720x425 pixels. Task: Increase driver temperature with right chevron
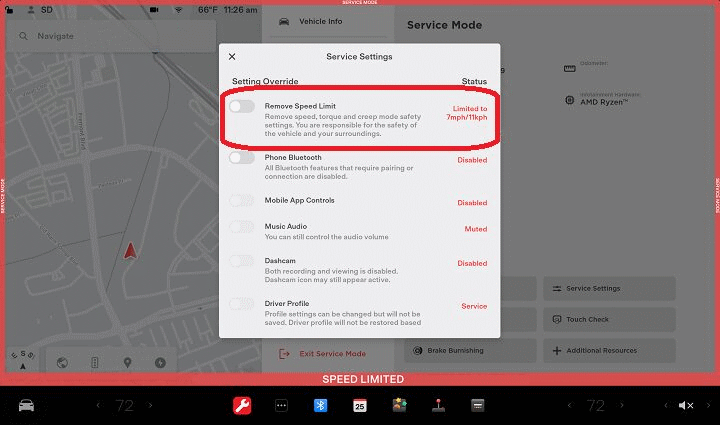coord(151,405)
